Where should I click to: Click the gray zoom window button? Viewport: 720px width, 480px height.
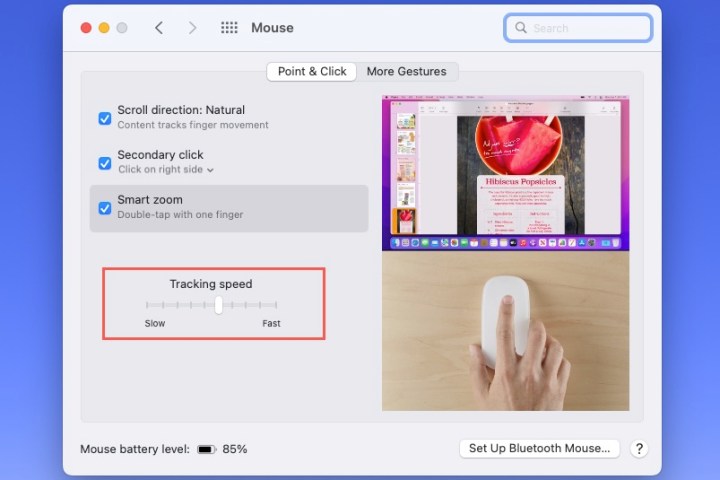coord(122,28)
